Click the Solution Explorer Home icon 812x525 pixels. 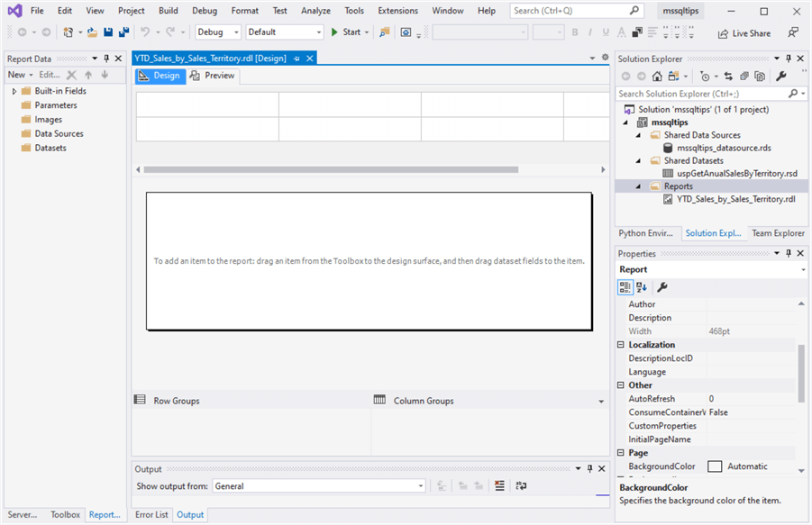click(x=657, y=77)
